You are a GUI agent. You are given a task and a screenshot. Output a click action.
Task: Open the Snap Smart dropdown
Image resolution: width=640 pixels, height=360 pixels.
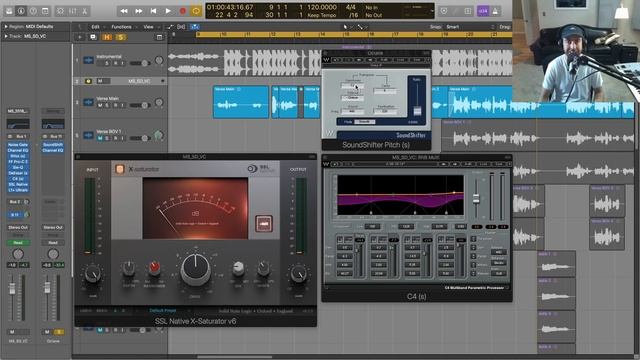point(470,27)
